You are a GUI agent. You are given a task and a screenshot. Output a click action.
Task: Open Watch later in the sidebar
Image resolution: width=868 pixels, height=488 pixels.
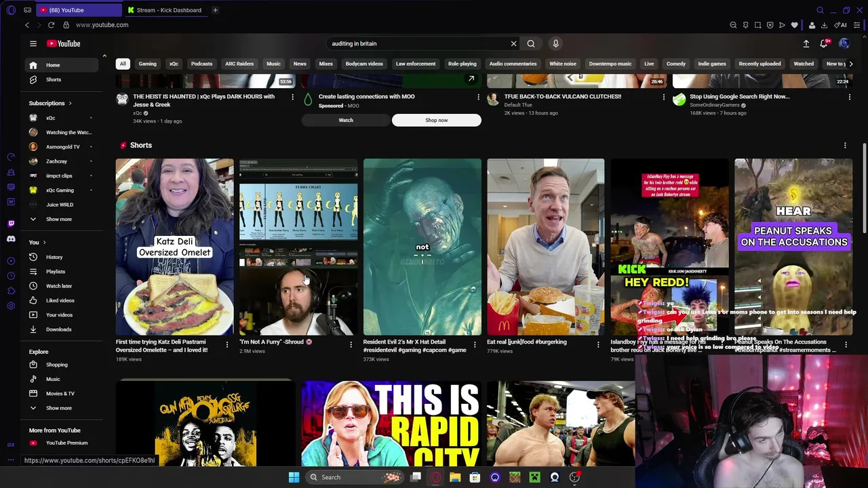[62, 286]
